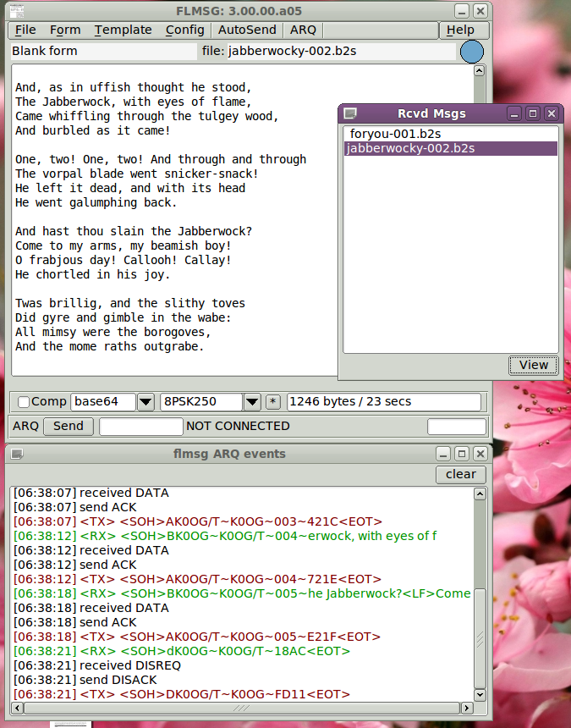Select jabberwocky-002.b2s in received messages

coord(450,149)
